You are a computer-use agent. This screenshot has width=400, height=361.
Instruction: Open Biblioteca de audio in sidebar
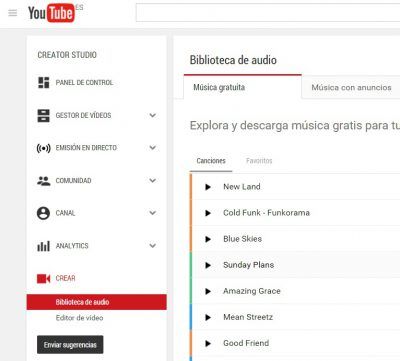pyautogui.click(x=97, y=302)
